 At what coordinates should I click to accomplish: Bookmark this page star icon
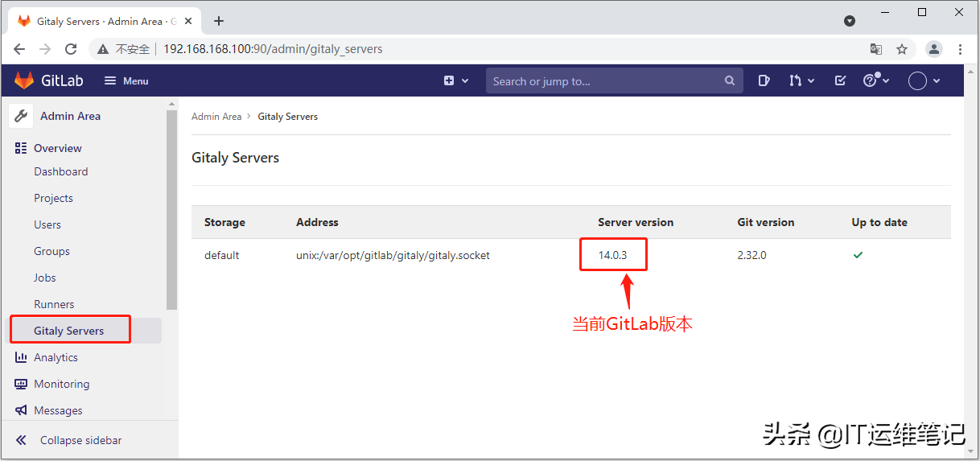(902, 49)
